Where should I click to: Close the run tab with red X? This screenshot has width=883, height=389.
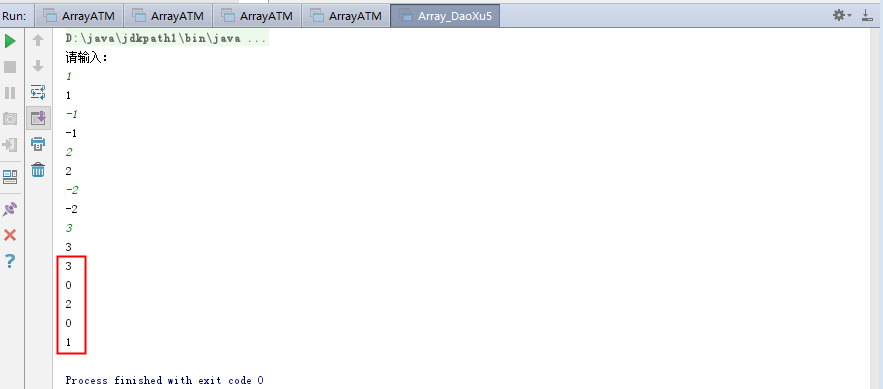[10, 235]
